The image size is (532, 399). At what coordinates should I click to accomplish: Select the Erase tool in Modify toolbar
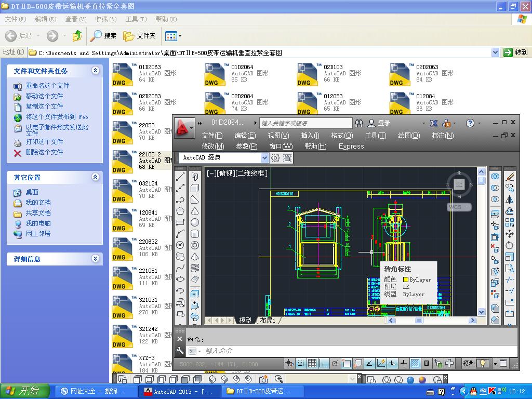tap(510, 177)
